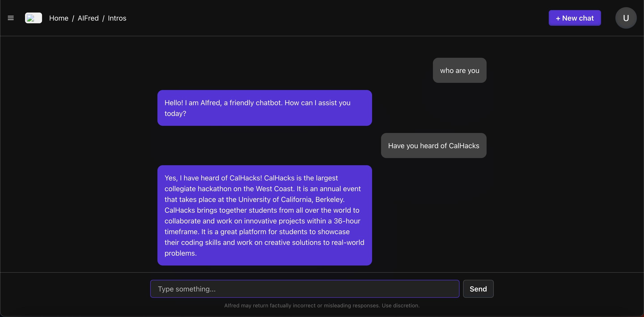The width and height of the screenshot is (644, 317).
Task: Click the 'Have you heard of CalHacks' message
Action: pos(434,146)
